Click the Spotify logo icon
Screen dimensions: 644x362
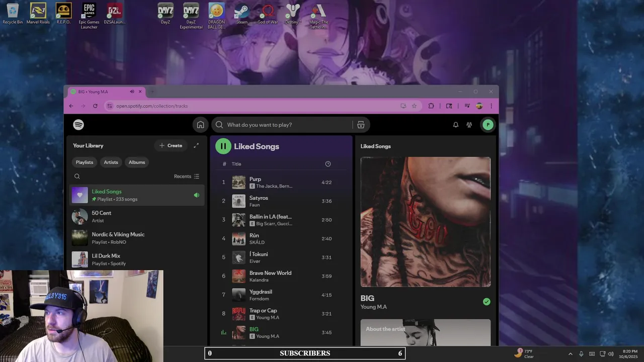pyautogui.click(x=78, y=125)
